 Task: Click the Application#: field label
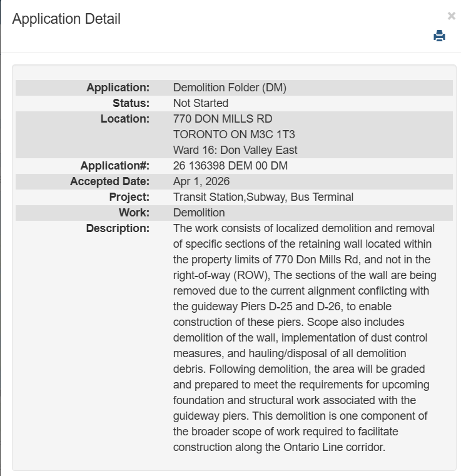coord(115,166)
